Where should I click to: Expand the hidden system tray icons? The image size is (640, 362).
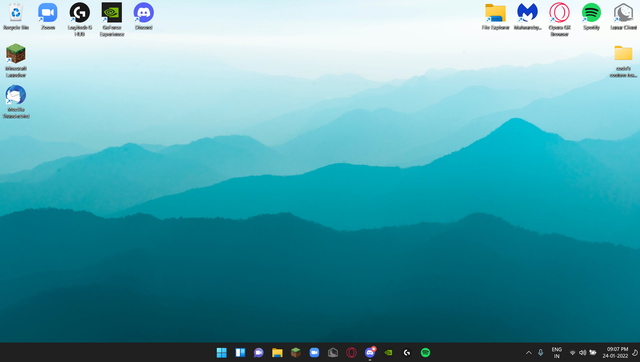point(529,353)
